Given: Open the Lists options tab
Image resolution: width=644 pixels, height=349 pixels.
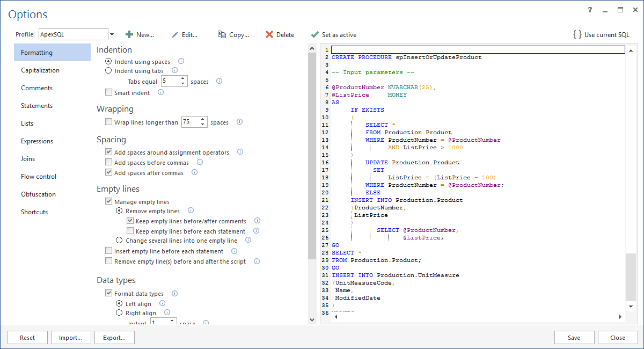Looking at the screenshot, I should pyautogui.click(x=52, y=123).
